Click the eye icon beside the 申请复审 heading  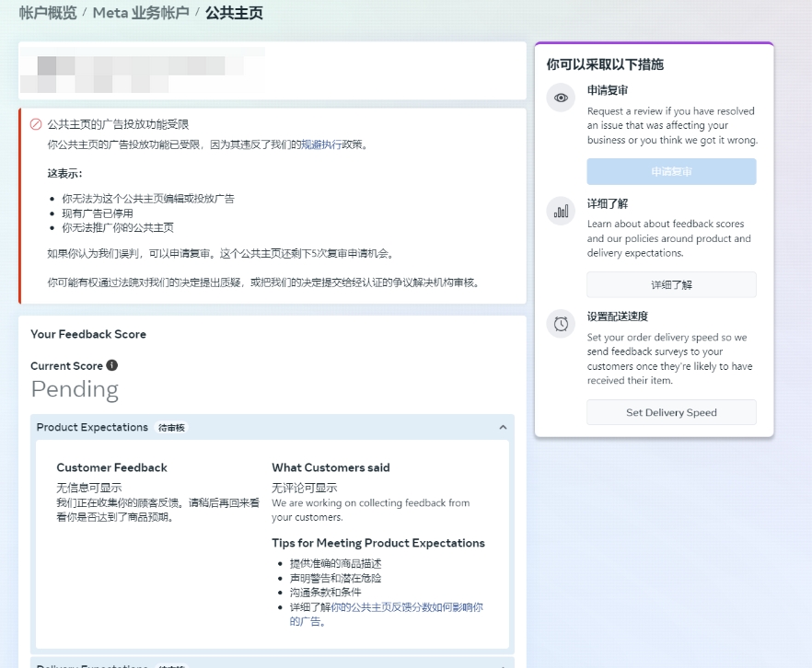coord(561,98)
